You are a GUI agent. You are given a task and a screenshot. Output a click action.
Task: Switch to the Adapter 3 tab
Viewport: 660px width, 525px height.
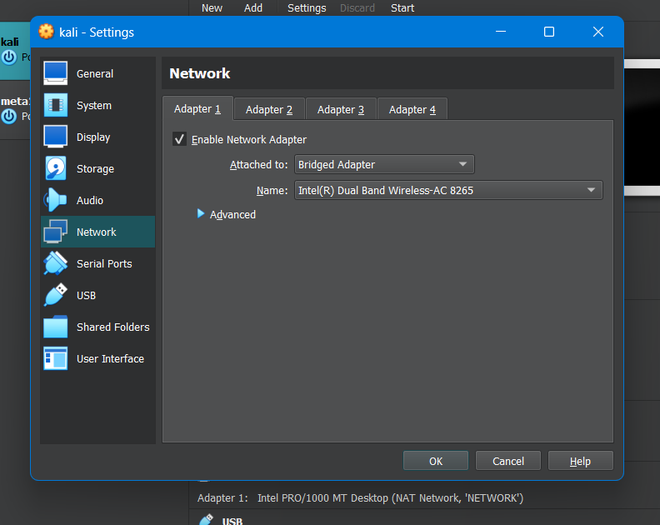(x=341, y=109)
